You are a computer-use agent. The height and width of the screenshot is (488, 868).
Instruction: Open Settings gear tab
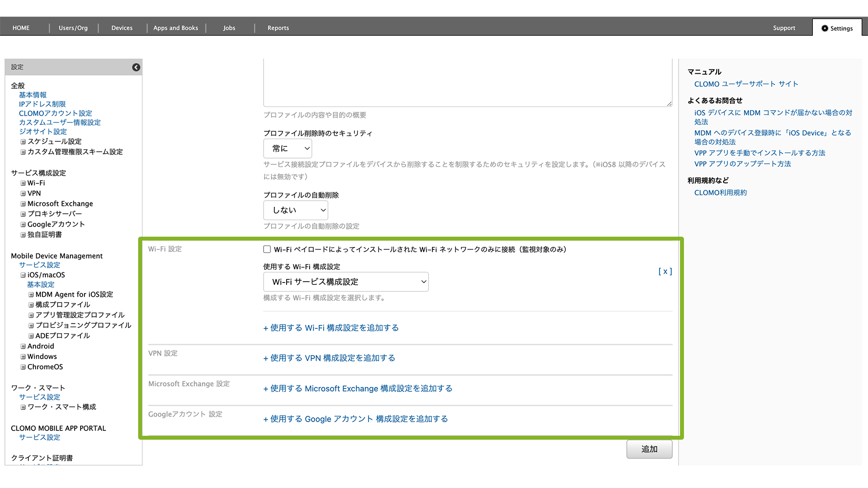837,28
